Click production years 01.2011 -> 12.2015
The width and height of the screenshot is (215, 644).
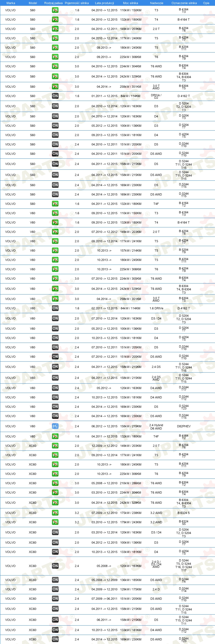coord(104,96)
